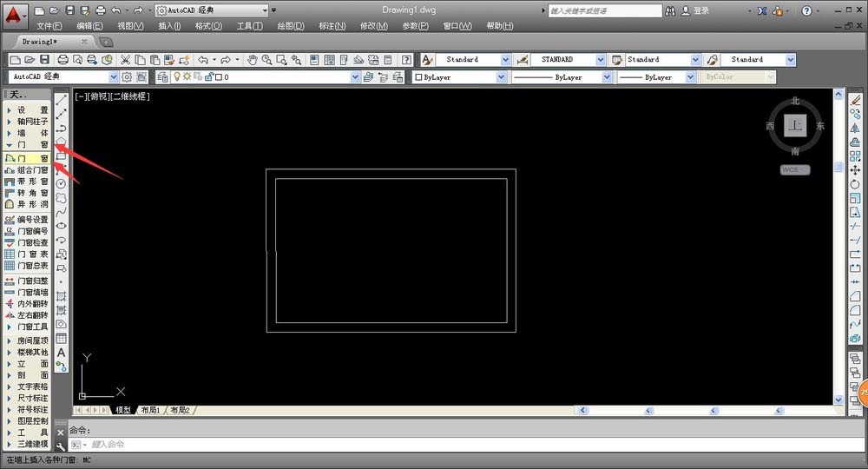
Task: Open the 文件(F) menu
Action: tap(49, 26)
